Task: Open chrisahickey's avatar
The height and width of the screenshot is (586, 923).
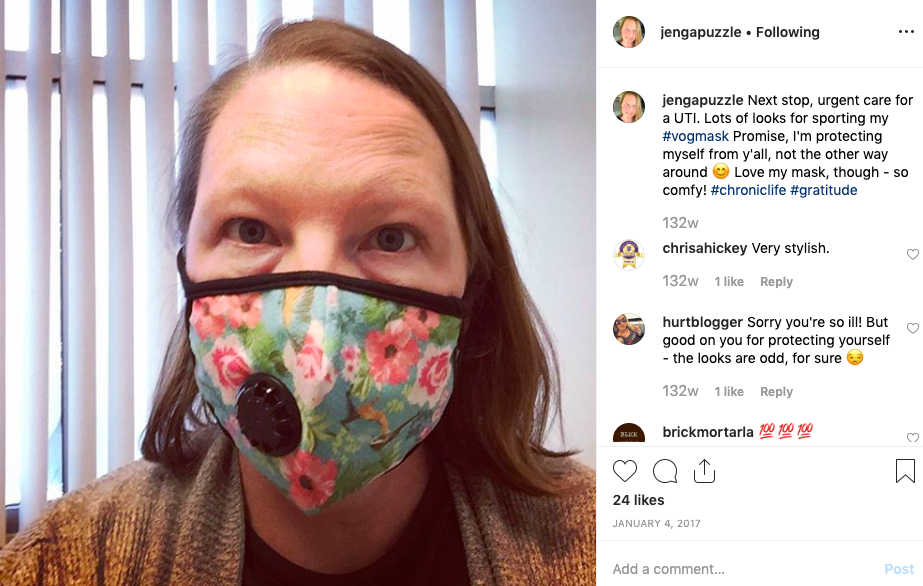Action: click(629, 255)
